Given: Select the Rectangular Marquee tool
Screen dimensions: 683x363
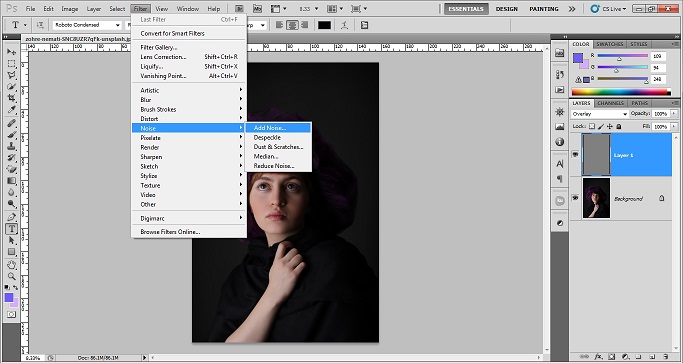Looking at the screenshot, I should (x=11, y=64).
